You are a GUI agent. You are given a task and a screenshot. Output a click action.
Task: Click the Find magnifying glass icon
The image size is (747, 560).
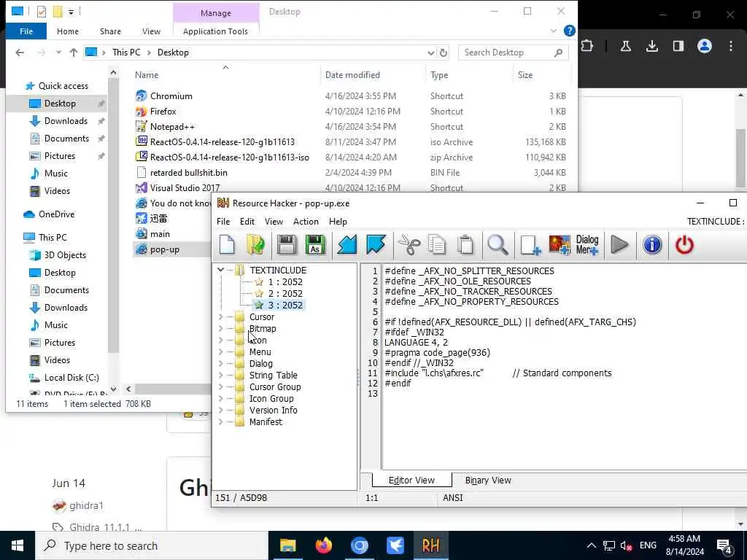pos(498,245)
